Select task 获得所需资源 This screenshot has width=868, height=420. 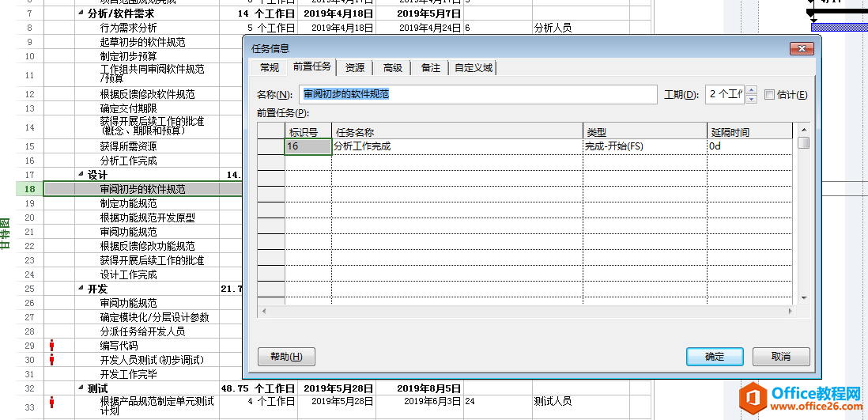pos(128,147)
